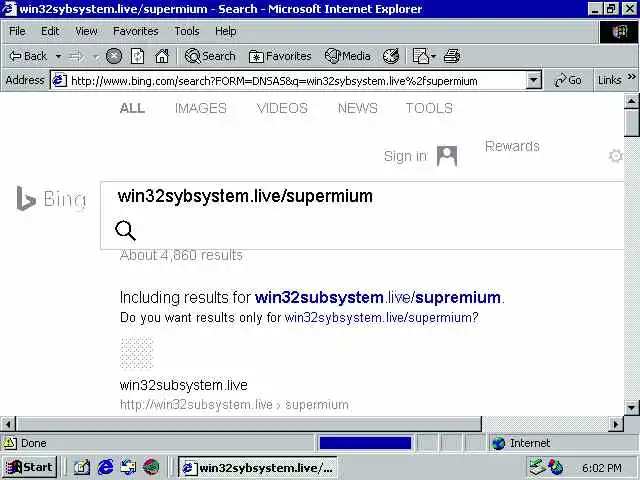Open the Back history dropdown arrow
The width and height of the screenshot is (640, 480).
[58, 56]
